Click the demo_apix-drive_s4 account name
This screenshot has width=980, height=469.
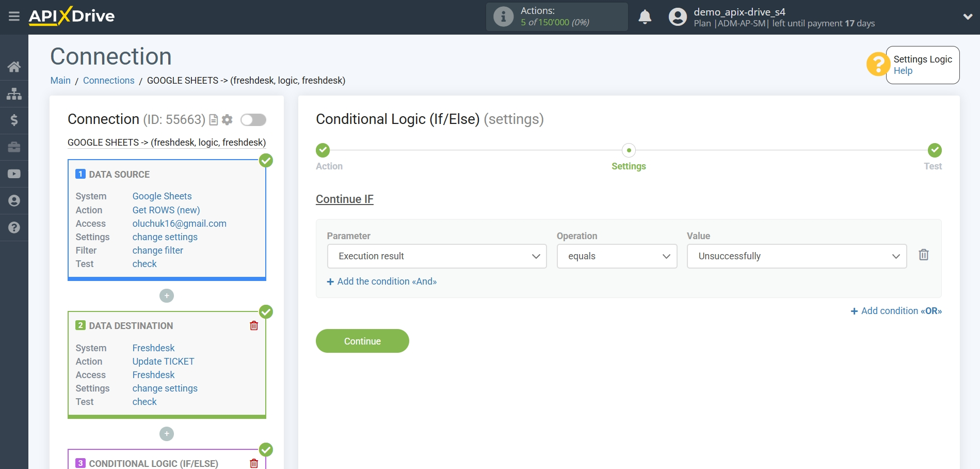[x=739, y=12]
